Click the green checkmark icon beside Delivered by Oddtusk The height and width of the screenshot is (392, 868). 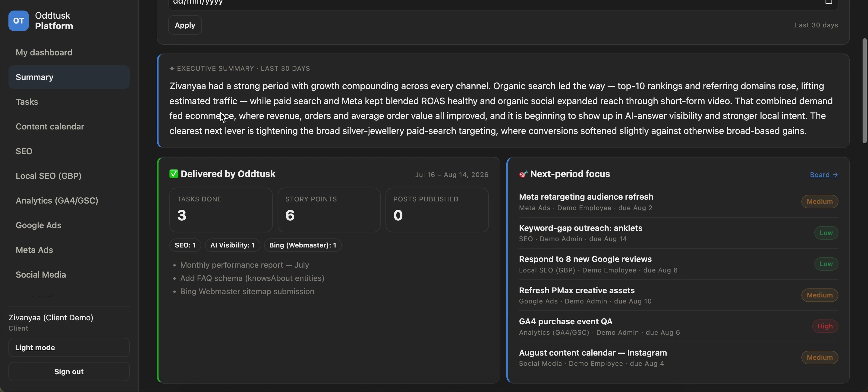pos(174,174)
